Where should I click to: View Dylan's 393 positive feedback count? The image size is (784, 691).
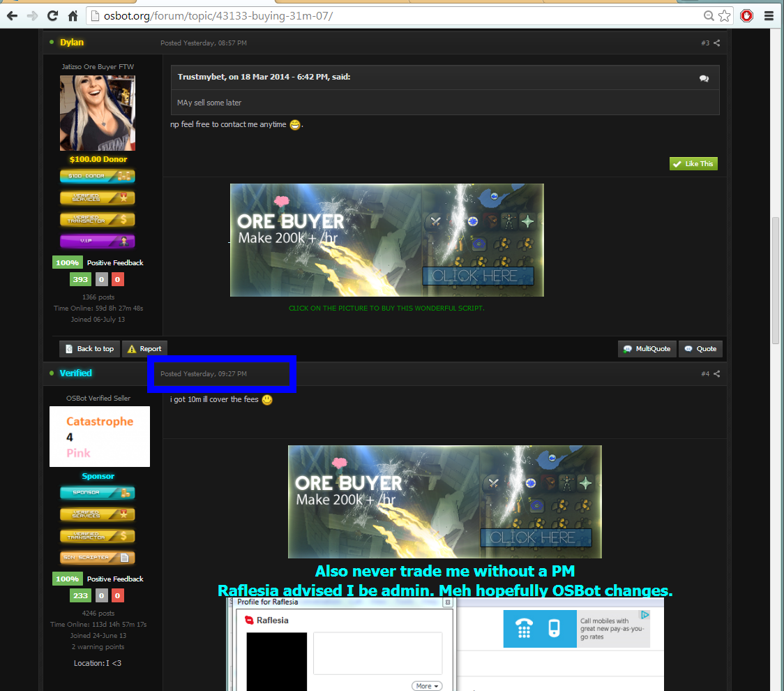80,279
